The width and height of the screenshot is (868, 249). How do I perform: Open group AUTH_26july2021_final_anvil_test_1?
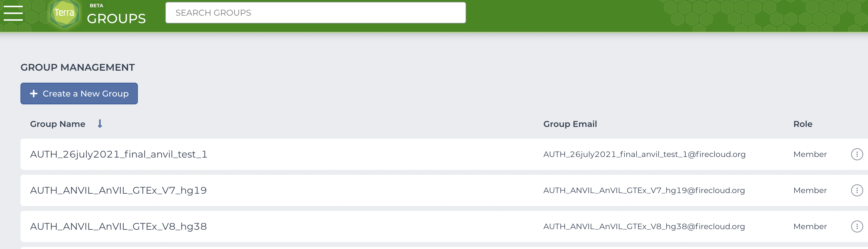pos(119,155)
